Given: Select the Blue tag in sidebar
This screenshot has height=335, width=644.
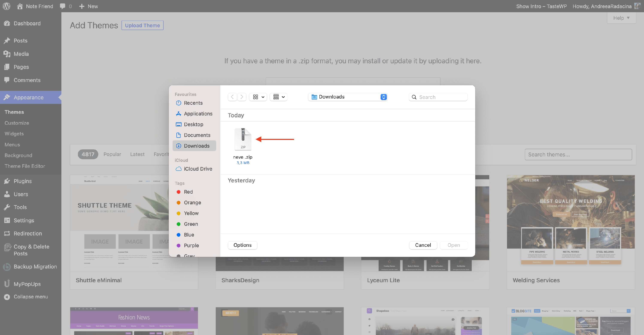Looking at the screenshot, I should 189,235.
